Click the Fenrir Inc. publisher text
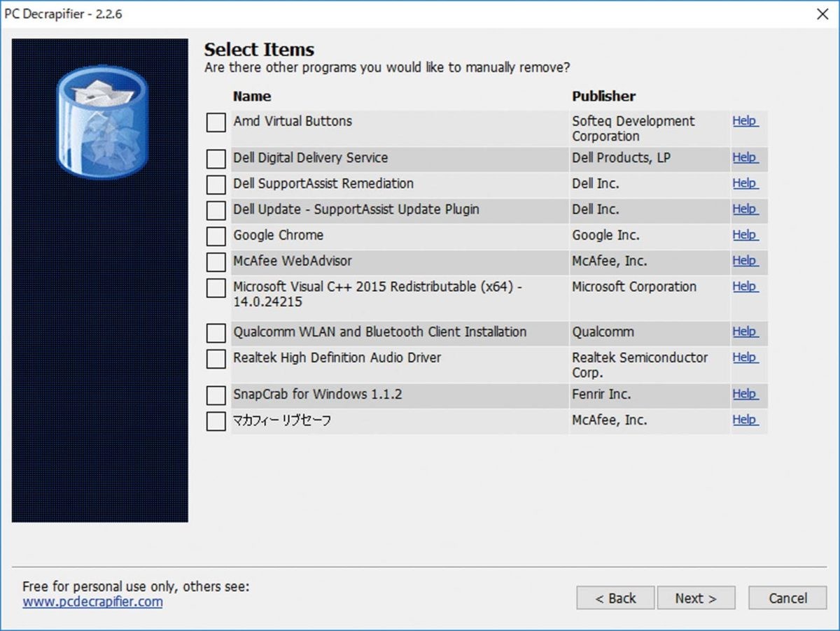 pos(601,395)
